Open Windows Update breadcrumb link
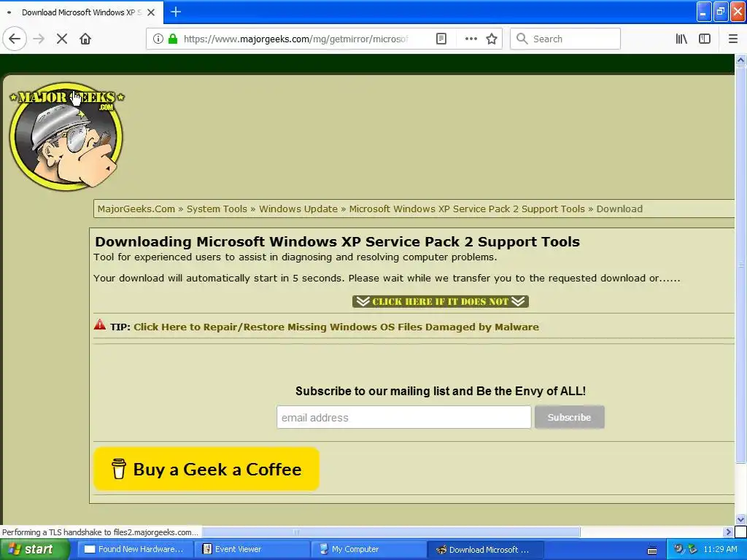Image resolution: width=747 pixels, height=560 pixels. click(x=298, y=209)
